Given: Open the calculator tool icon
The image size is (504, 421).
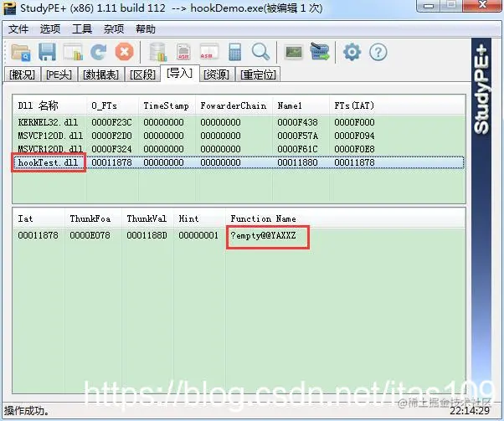Looking at the screenshot, I should (234, 52).
